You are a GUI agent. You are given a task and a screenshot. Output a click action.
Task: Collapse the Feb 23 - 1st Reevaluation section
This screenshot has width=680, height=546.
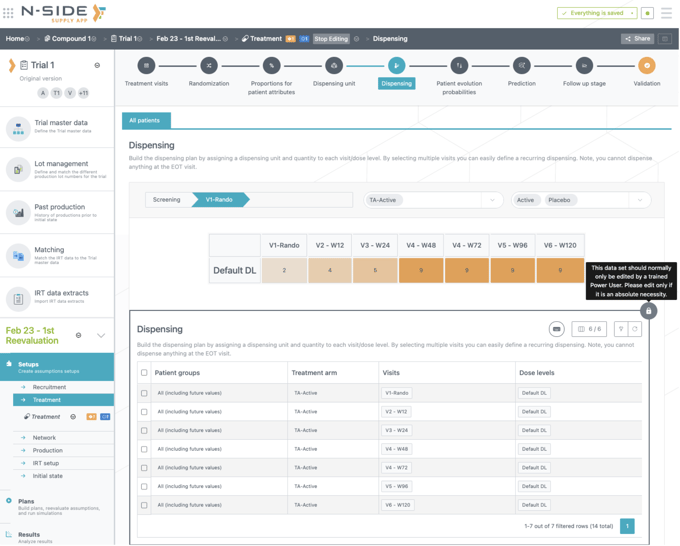(x=101, y=336)
